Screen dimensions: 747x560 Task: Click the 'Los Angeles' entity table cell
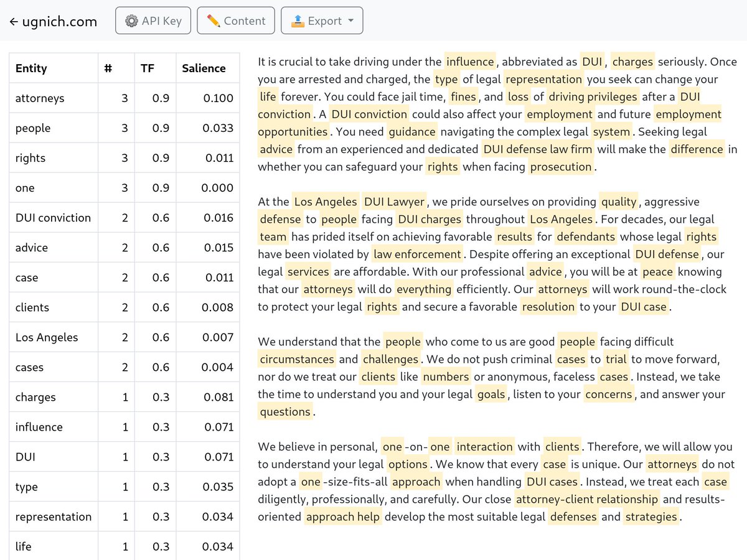click(54, 337)
